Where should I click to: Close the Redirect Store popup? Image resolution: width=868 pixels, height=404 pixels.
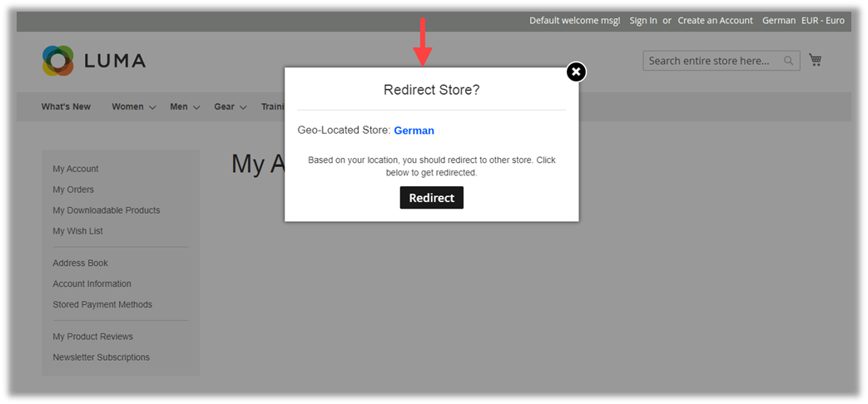click(576, 72)
